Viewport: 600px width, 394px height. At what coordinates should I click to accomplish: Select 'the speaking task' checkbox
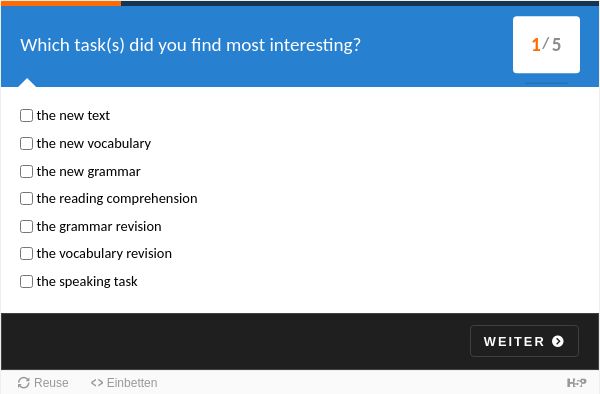pos(26,282)
